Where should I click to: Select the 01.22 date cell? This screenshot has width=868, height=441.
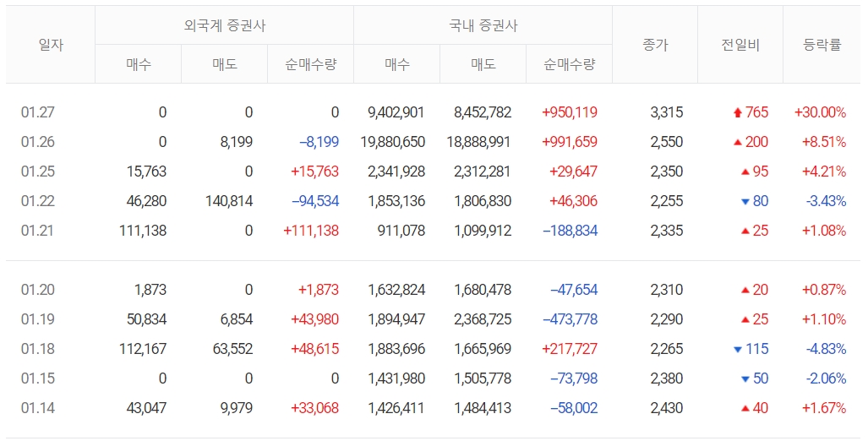(38, 201)
